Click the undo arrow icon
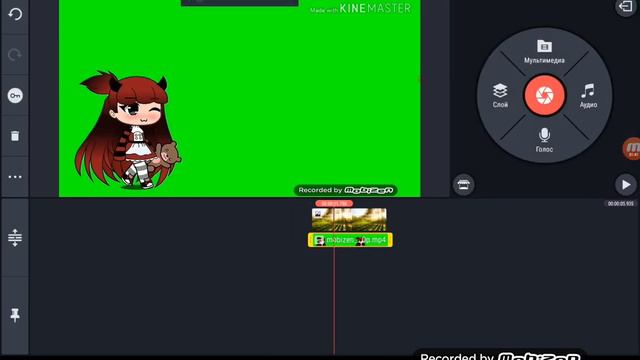Screen dimensions: 640x360 (15, 15)
